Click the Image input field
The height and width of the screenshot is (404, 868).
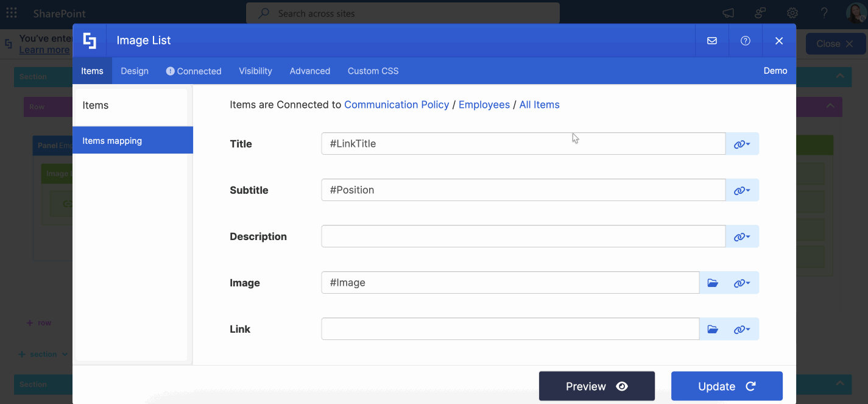coord(510,283)
